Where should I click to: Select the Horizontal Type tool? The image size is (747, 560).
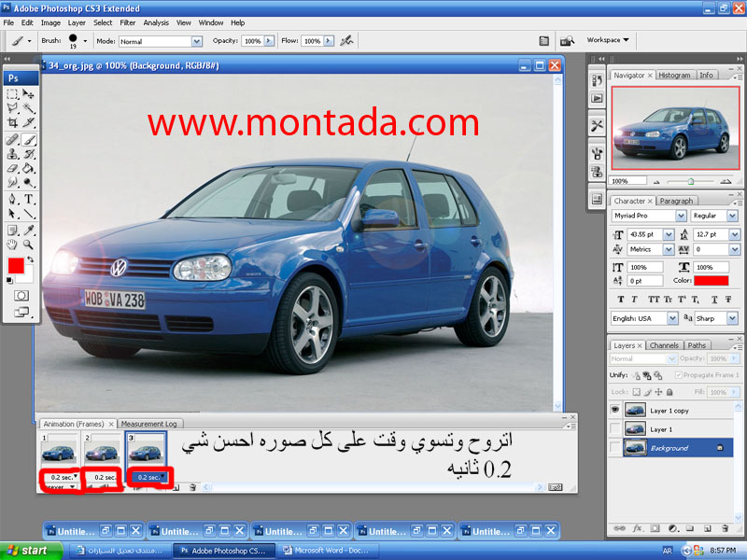point(29,199)
